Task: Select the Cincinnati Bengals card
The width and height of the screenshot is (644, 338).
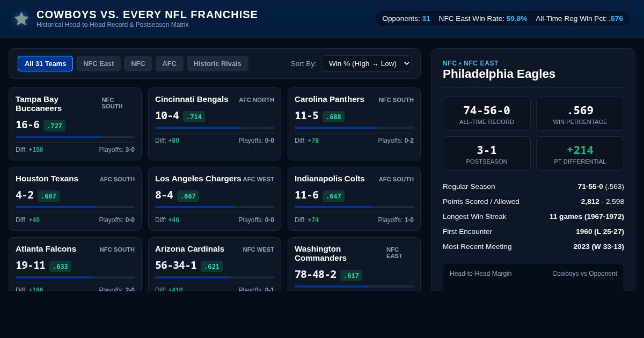Action: click(x=215, y=124)
